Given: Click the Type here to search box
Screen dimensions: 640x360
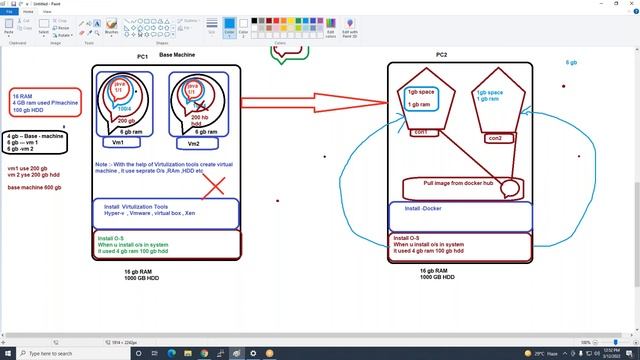Looking at the screenshot, I should [73, 353].
